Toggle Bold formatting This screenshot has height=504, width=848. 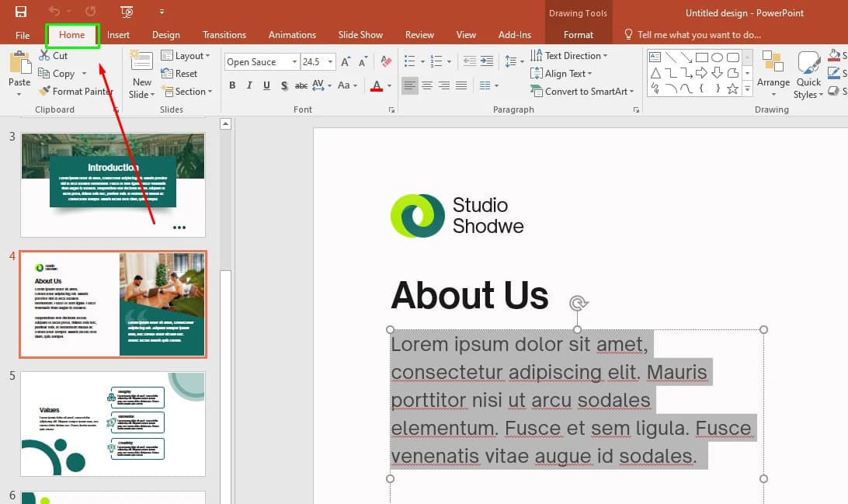(232, 85)
